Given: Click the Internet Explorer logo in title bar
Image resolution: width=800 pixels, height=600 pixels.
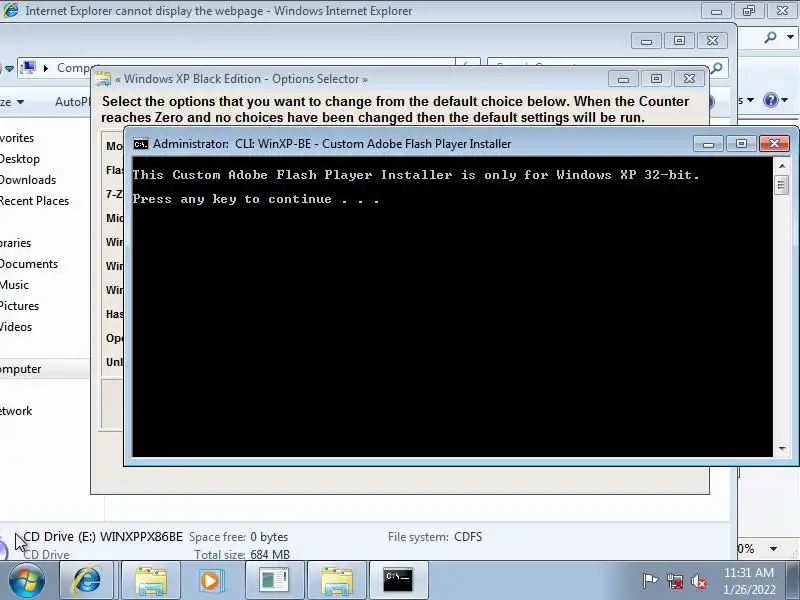Looking at the screenshot, I should (x=10, y=10).
